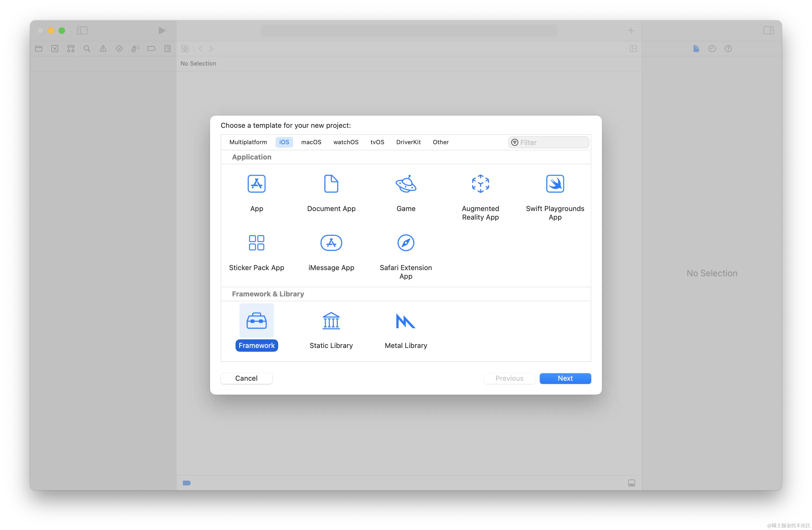This screenshot has width=812, height=530.
Task: Select the Static Library template
Action: (x=331, y=321)
